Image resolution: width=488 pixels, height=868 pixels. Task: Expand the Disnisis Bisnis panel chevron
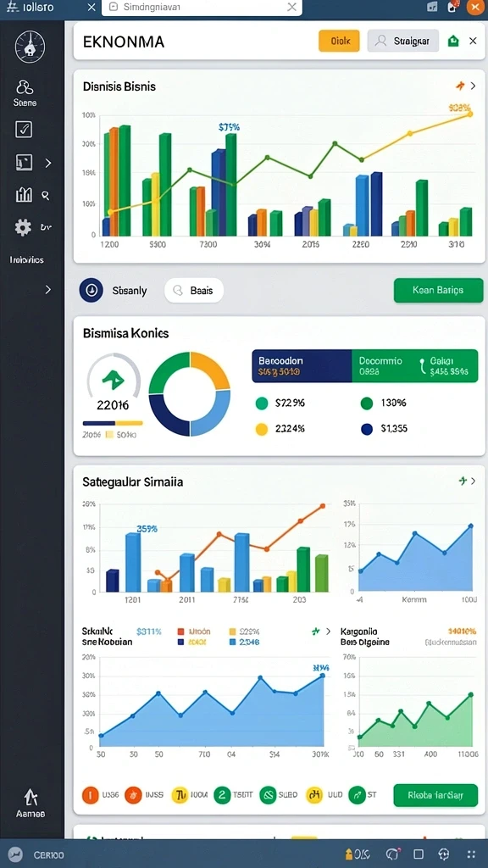pyautogui.click(x=473, y=86)
